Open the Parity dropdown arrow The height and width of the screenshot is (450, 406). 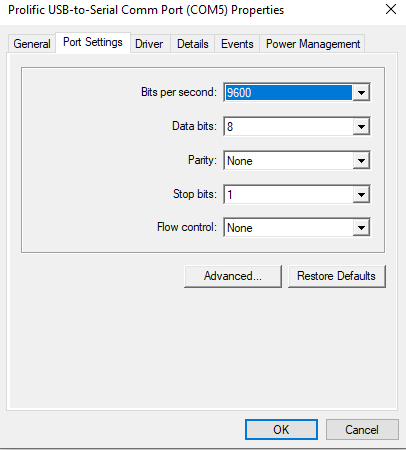361,161
